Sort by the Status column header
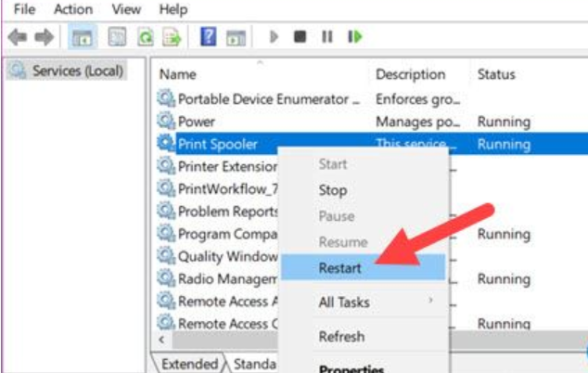Image resolution: width=588 pixels, height=373 pixels. [496, 74]
